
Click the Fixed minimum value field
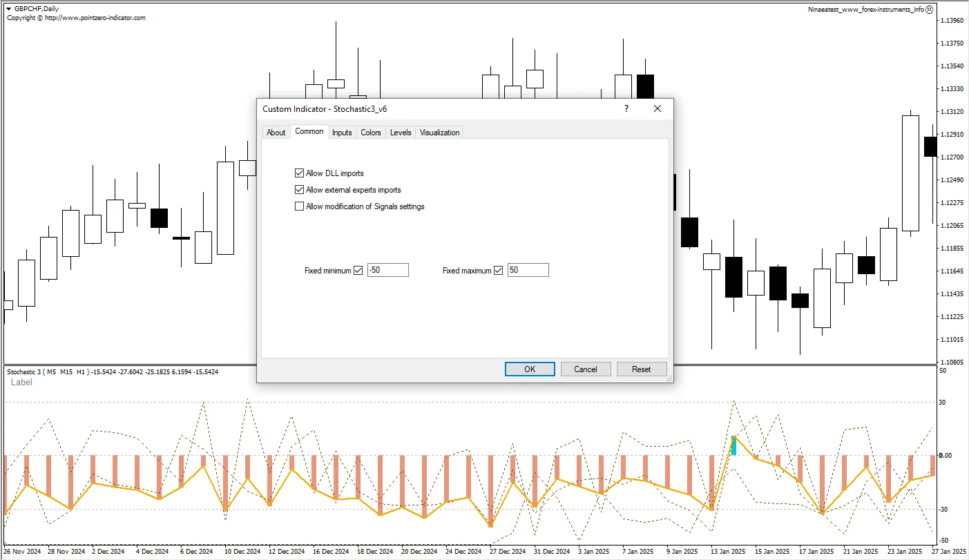(387, 271)
